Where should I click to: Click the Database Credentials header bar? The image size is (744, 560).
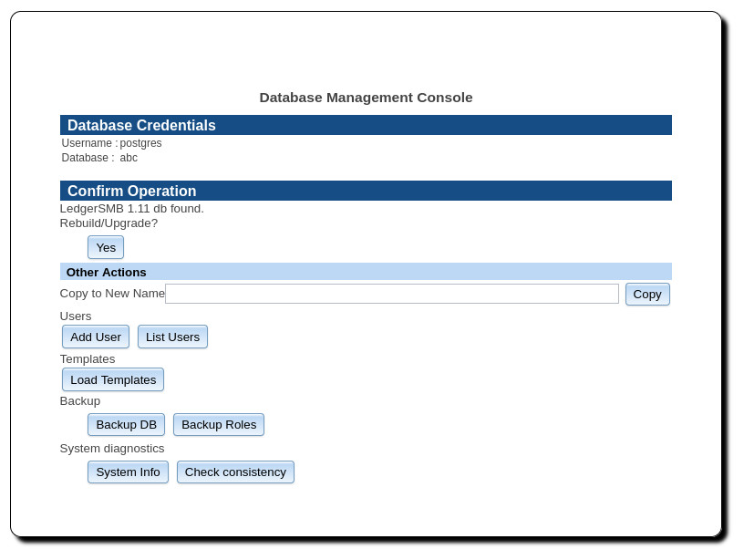[366, 125]
